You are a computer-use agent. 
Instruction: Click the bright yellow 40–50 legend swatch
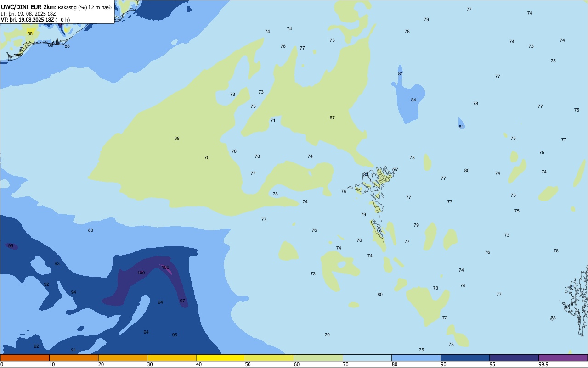tap(220, 357)
